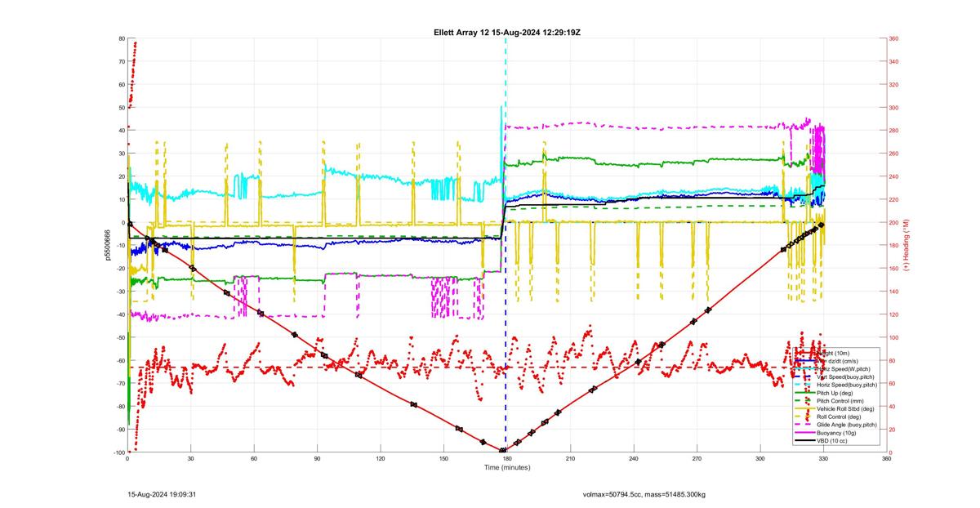Screen dimensions: 980x508
Task: Click the x-axis tick label '270'
Action: [x=697, y=459]
